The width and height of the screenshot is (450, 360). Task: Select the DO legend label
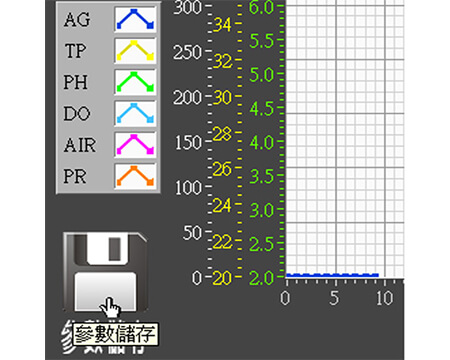click(x=77, y=114)
